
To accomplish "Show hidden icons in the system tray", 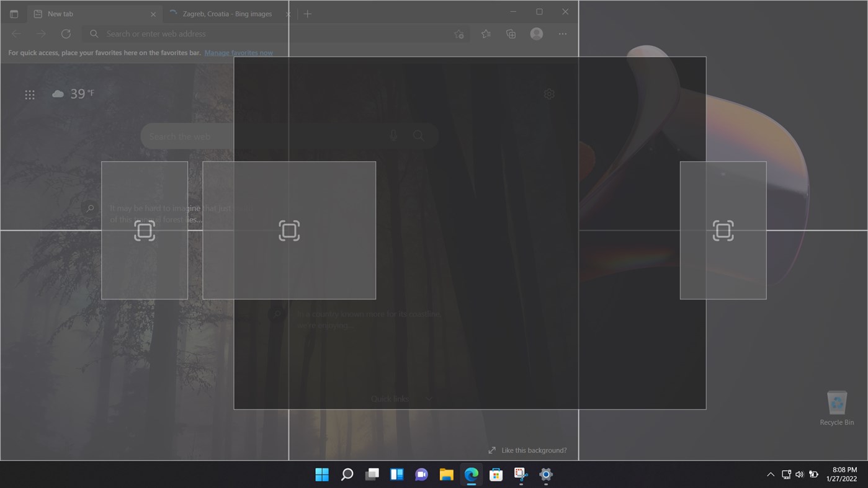I will pos(770,474).
